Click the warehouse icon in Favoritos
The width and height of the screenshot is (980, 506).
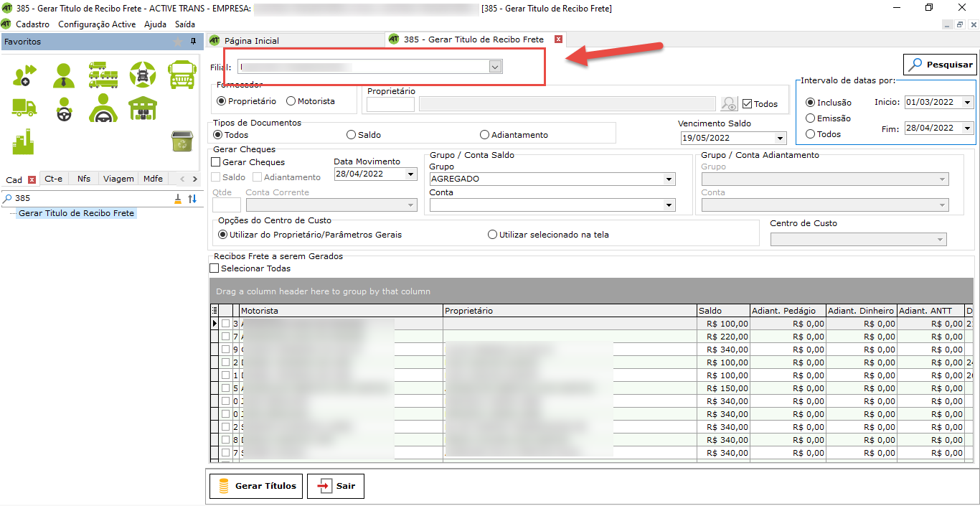(x=143, y=108)
